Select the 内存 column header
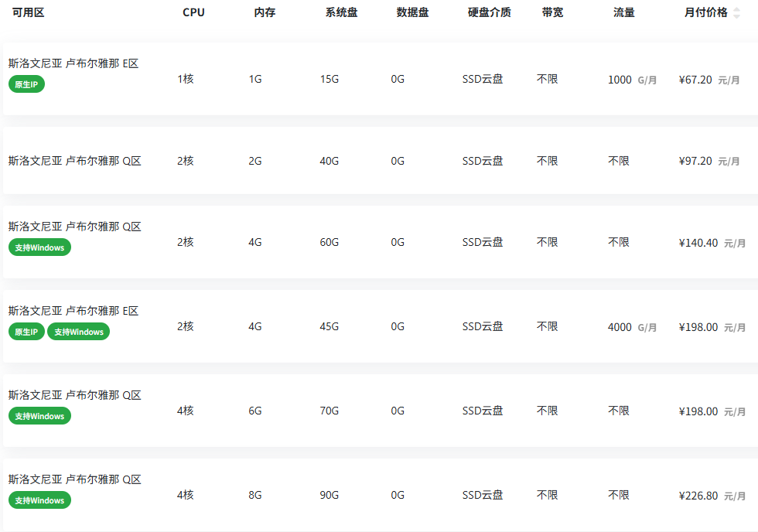The height and width of the screenshot is (532, 758). 265,12
